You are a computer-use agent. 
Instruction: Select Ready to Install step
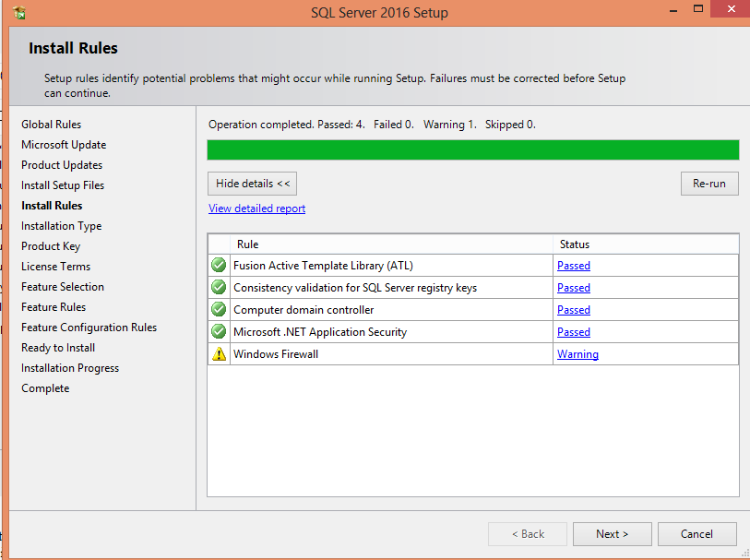point(58,348)
